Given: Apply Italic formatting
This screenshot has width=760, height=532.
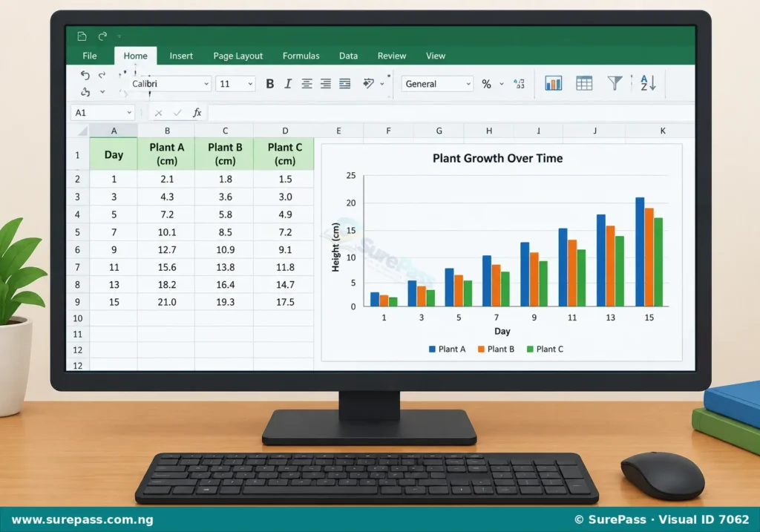Looking at the screenshot, I should 288,84.
